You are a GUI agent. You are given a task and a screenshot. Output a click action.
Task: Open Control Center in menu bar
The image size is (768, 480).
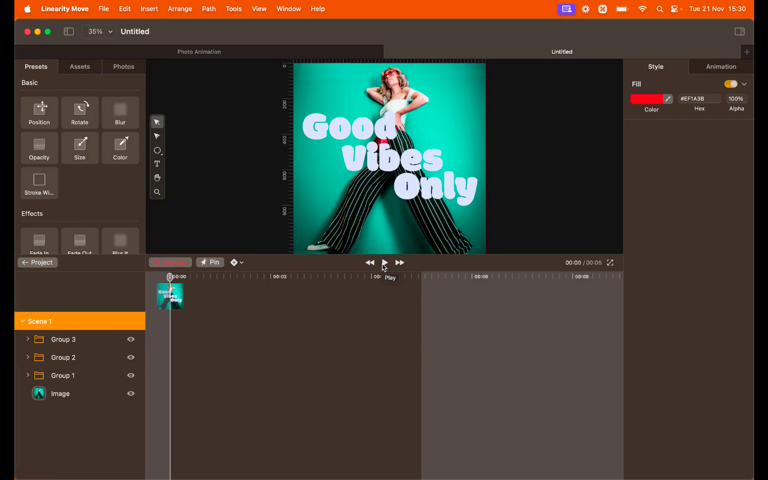[675, 9]
